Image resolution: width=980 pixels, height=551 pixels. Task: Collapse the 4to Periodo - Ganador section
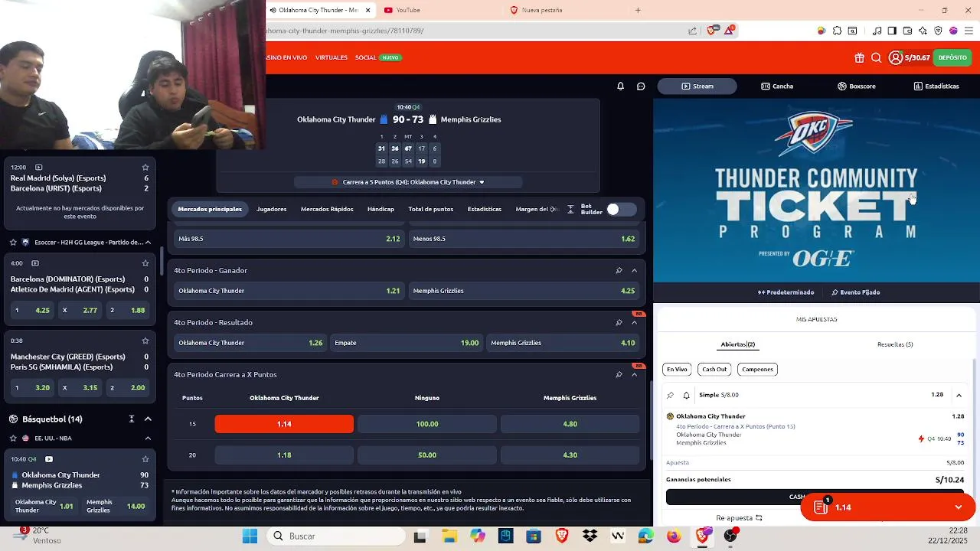[x=634, y=270]
